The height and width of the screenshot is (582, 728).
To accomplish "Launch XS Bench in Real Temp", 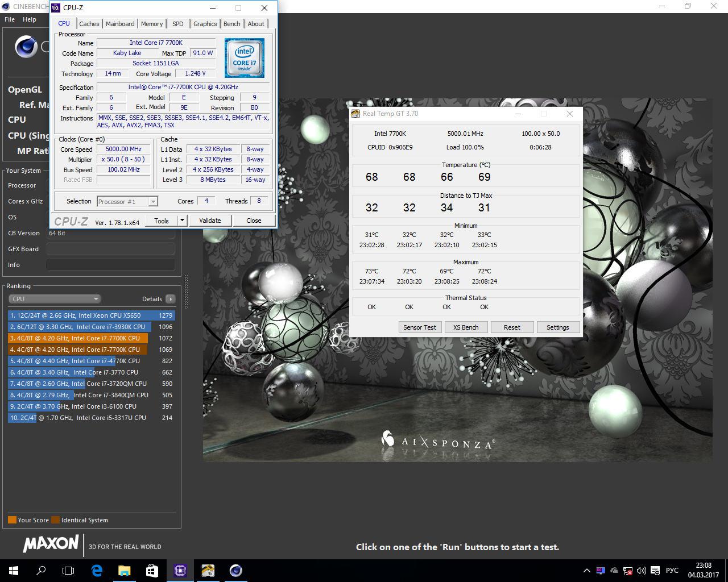I will (x=466, y=327).
